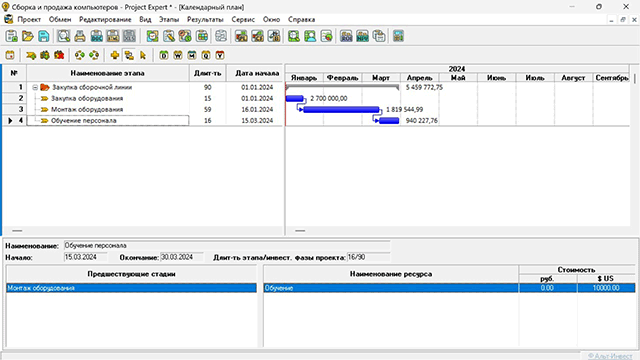Select the Обучение resource row

pos(449,288)
